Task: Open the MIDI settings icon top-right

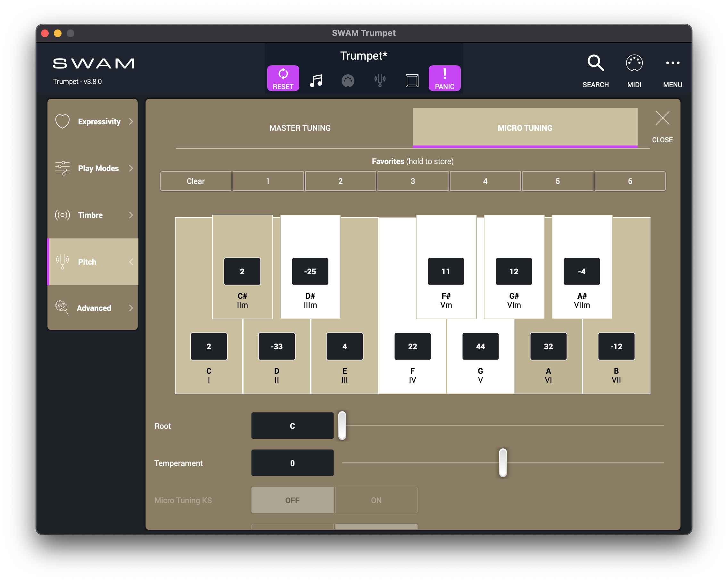Action: pyautogui.click(x=634, y=63)
